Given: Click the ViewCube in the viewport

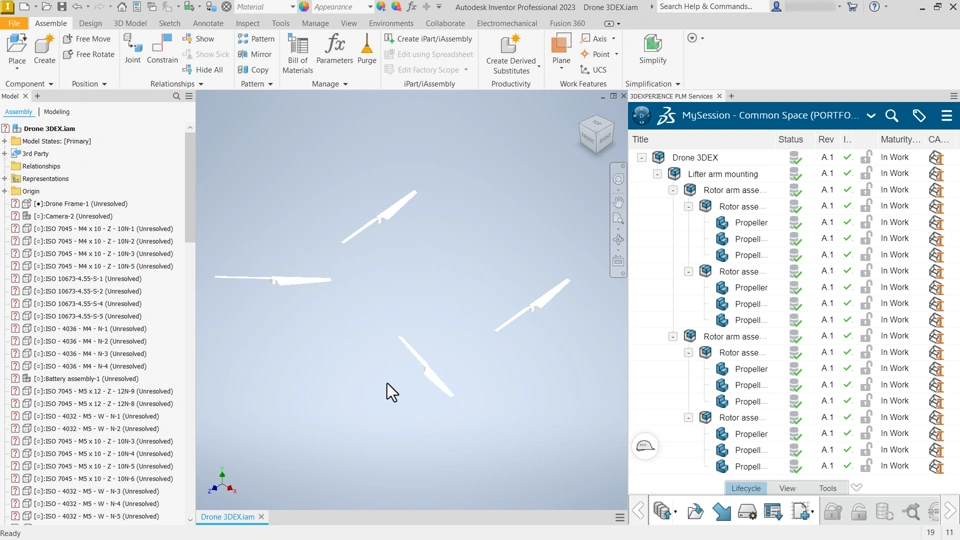Looking at the screenshot, I should (596, 134).
